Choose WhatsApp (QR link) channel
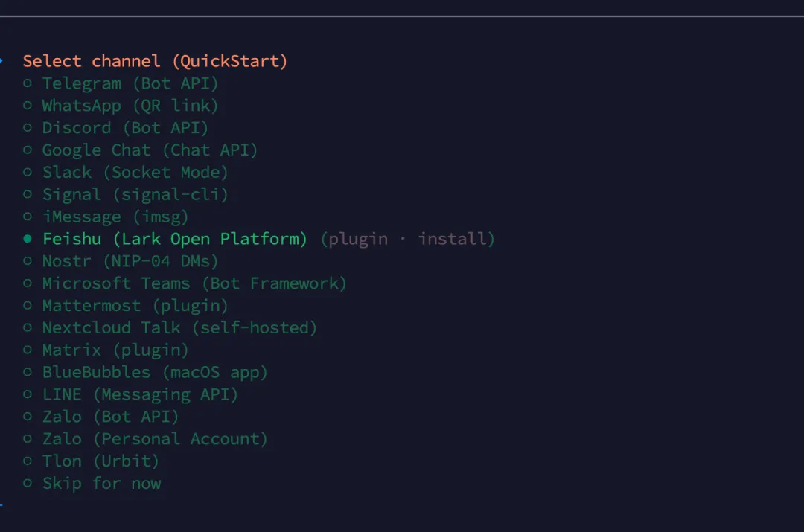 pos(130,106)
